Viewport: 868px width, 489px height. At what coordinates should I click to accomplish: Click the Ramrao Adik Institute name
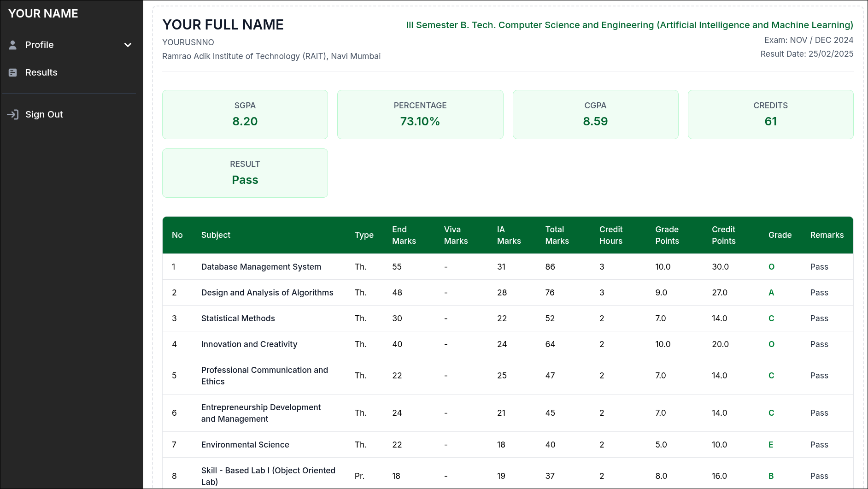pos(271,56)
